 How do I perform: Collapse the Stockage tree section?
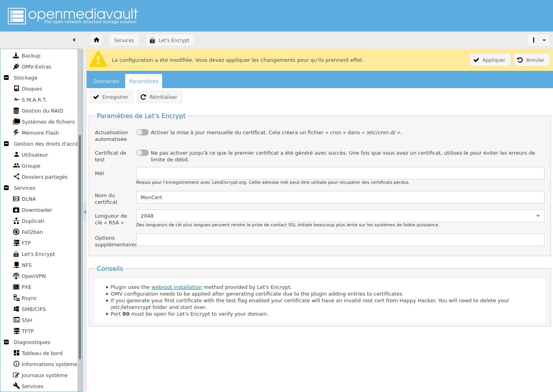pyautogui.click(x=6, y=78)
